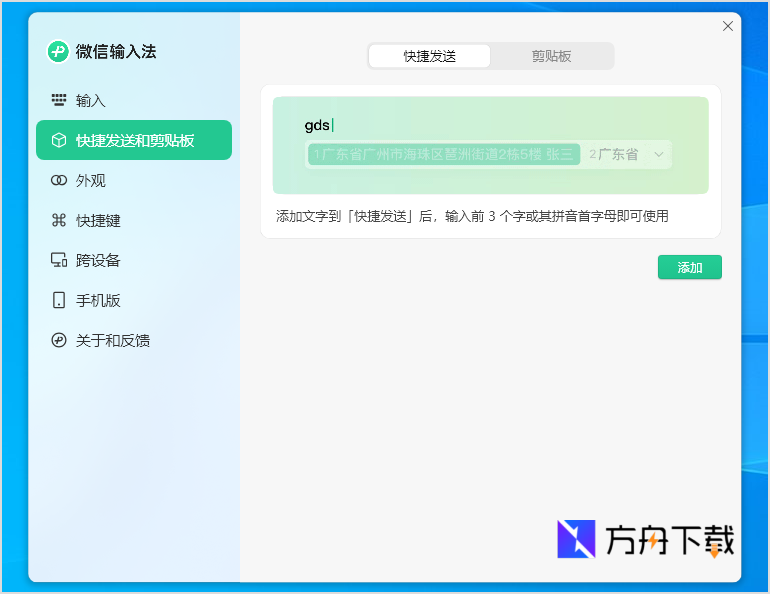The image size is (770, 594).
Task: Click the 微信输入法 title text
Action: [x=116, y=52]
